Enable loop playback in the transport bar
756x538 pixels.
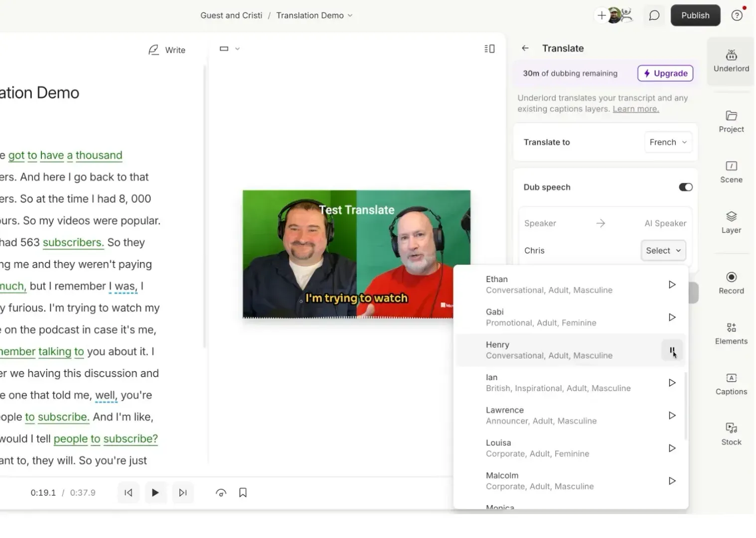pyautogui.click(x=221, y=492)
